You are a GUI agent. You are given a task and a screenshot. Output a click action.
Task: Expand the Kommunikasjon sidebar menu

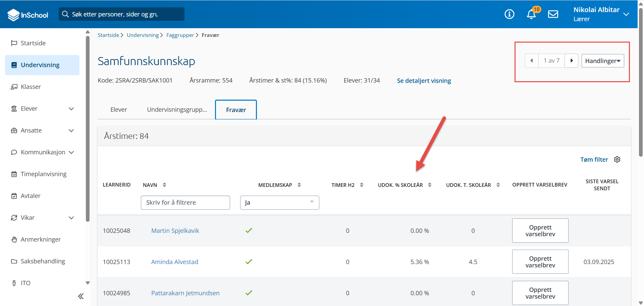coord(71,152)
